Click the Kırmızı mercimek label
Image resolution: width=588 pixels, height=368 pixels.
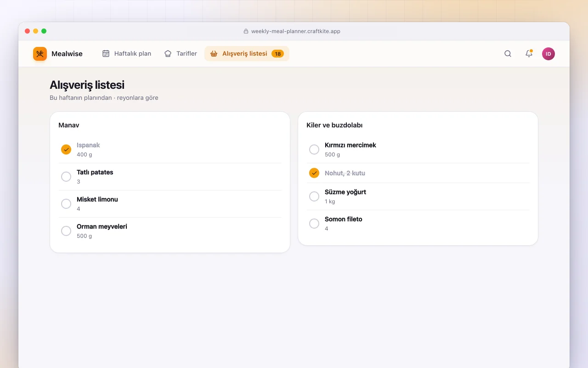pyautogui.click(x=351, y=145)
